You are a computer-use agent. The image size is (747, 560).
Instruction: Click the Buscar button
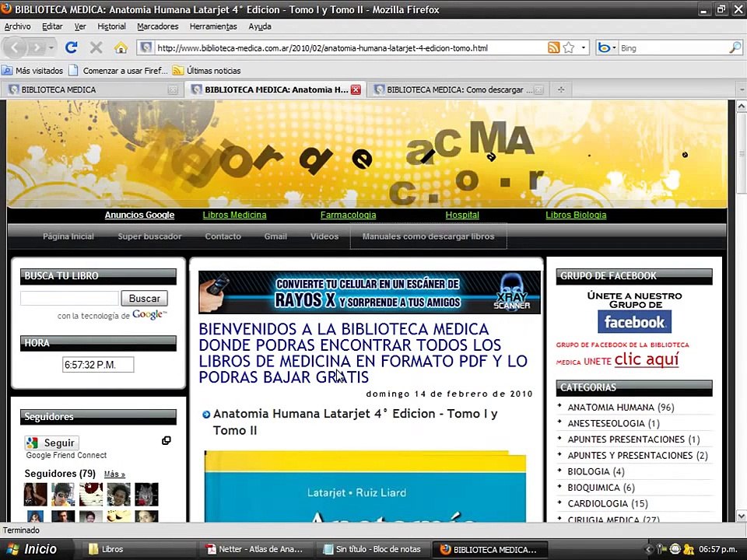(145, 298)
